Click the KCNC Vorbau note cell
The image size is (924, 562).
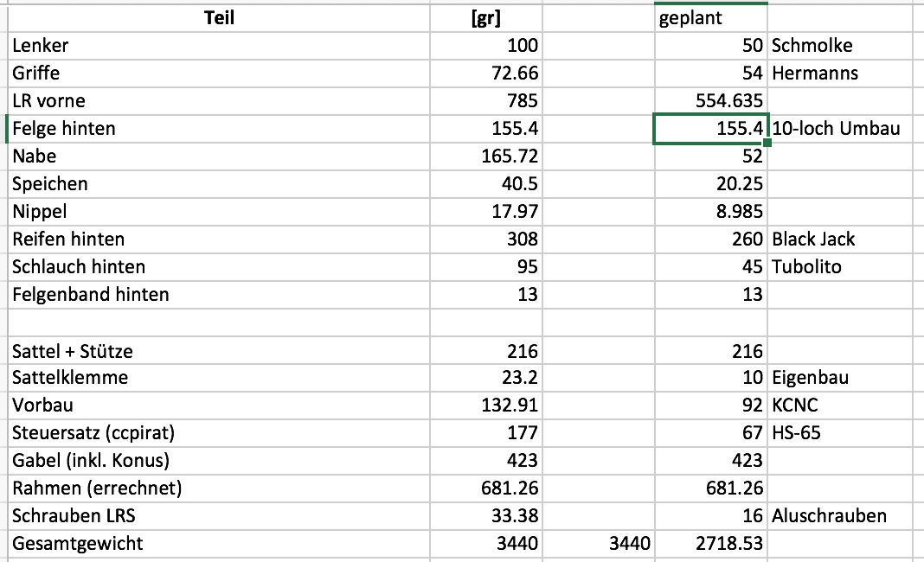pos(840,406)
